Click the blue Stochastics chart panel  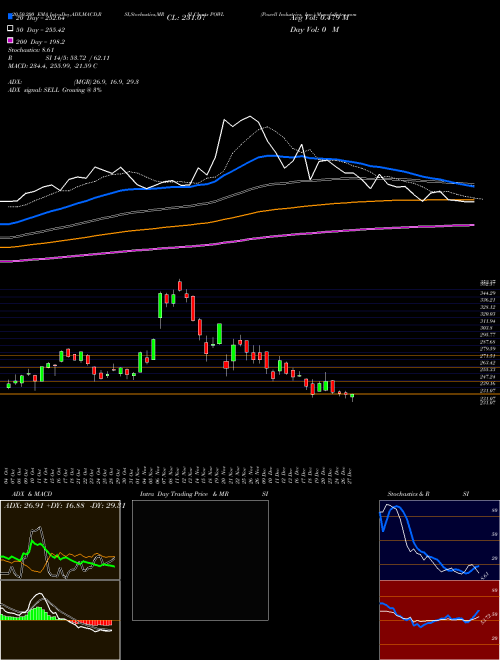(439, 540)
